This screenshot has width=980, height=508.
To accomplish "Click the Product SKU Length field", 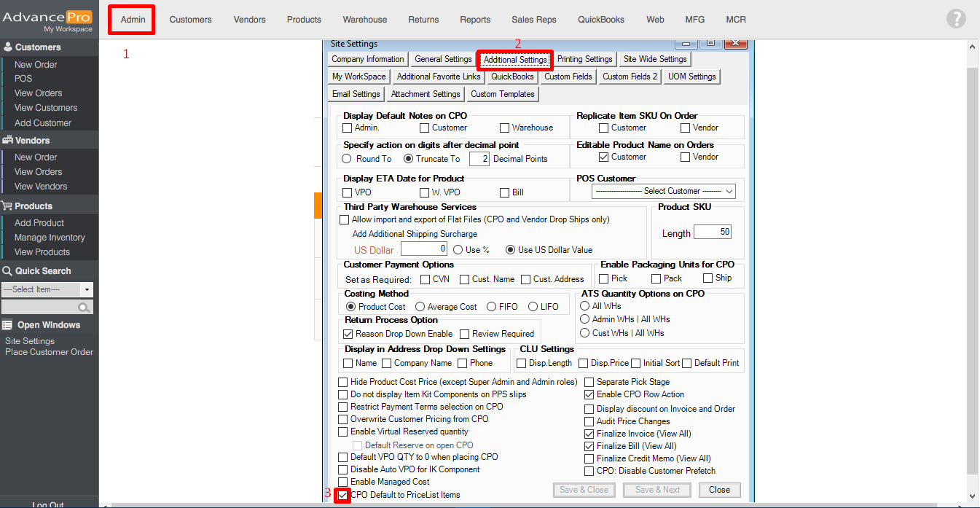I will (712, 232).
